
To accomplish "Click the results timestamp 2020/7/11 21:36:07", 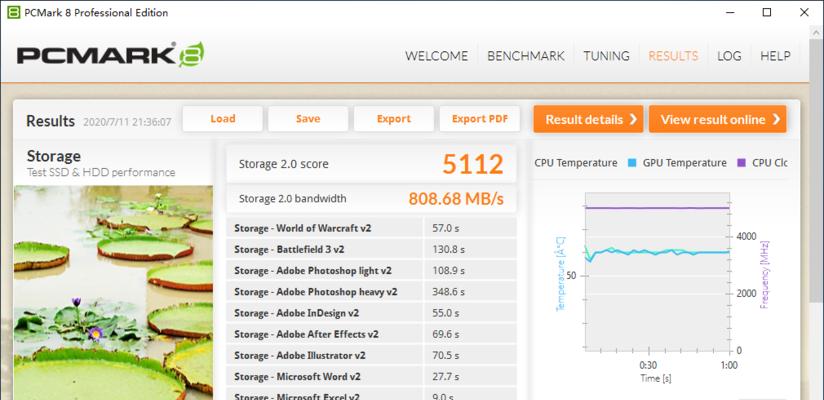I will click(x=127, y=122).
